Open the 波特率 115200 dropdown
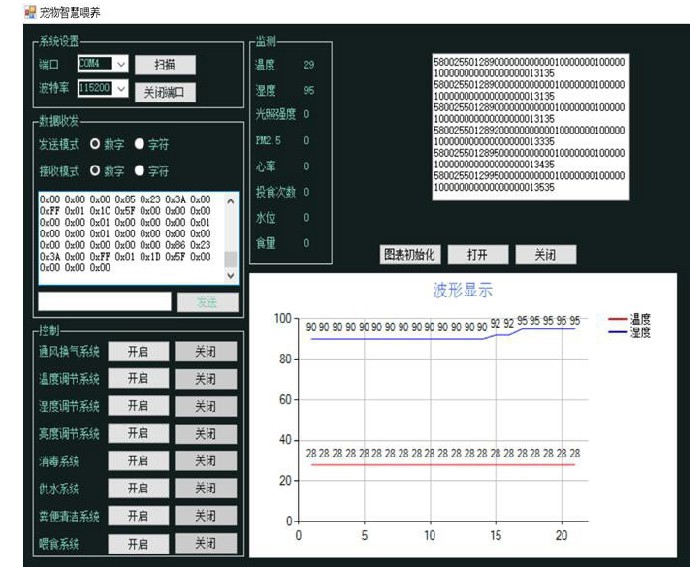 [121, 88]
